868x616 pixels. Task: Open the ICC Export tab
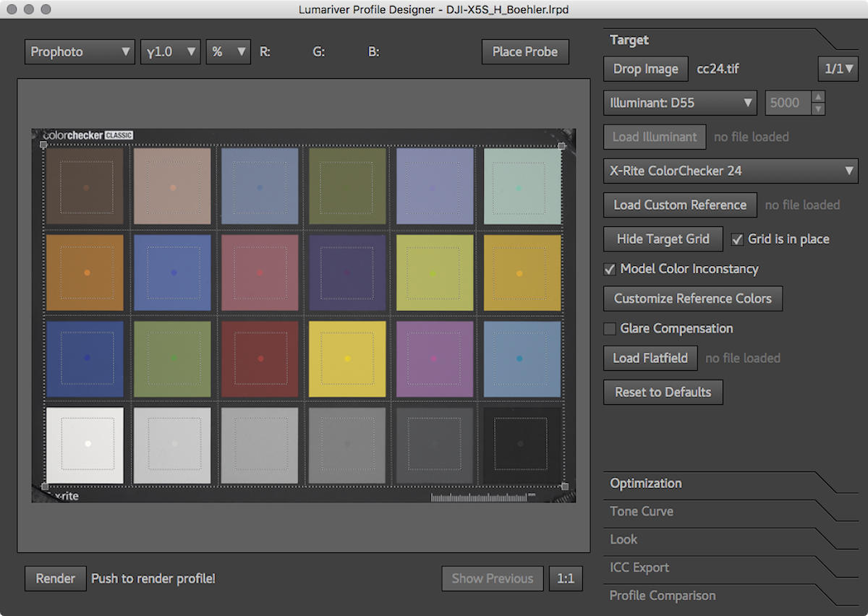pos(639,568)
